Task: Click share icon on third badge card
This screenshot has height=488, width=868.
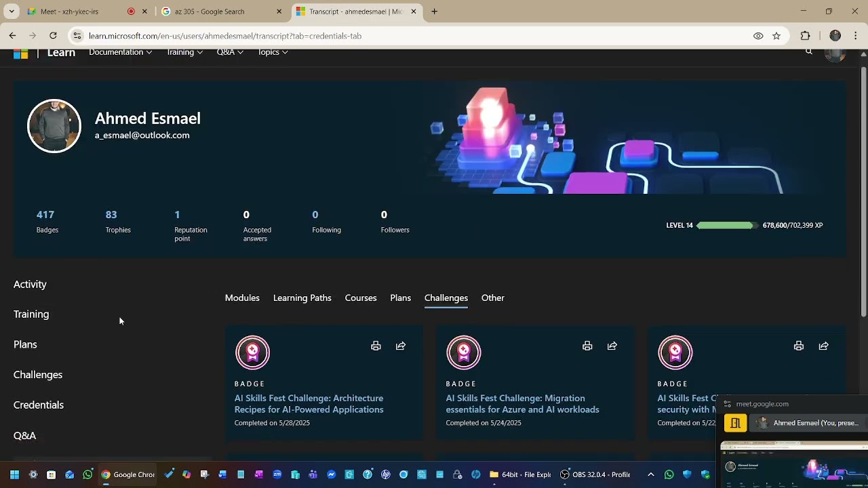Action: (x=824, y=346)
